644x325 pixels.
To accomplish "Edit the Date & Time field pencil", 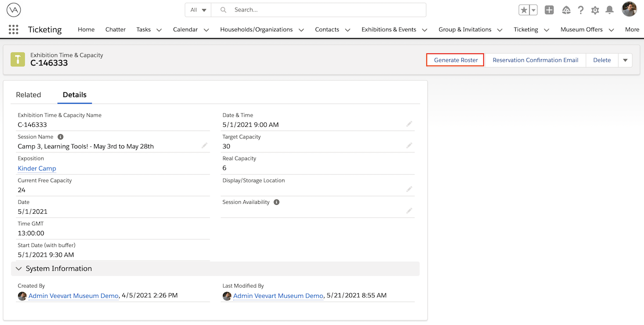I will pyautogui.click(x=409, y=124).
